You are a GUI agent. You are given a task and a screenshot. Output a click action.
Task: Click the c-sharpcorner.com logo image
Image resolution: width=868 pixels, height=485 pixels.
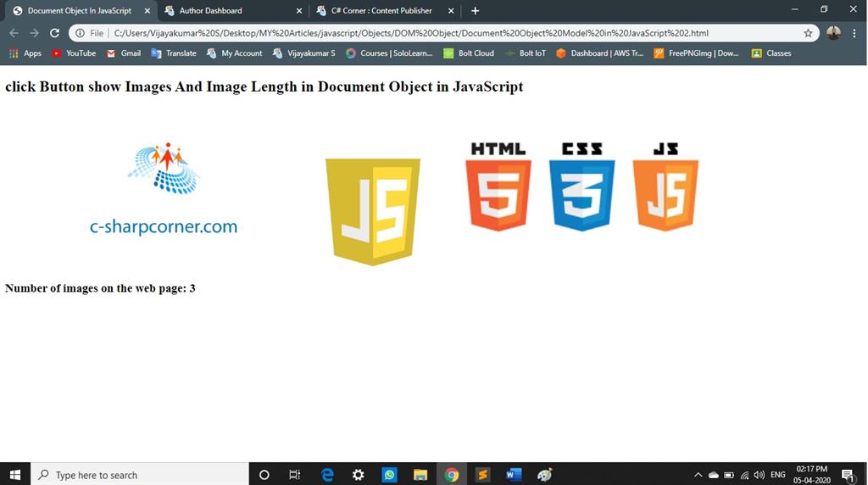click(x=164, y=189)
